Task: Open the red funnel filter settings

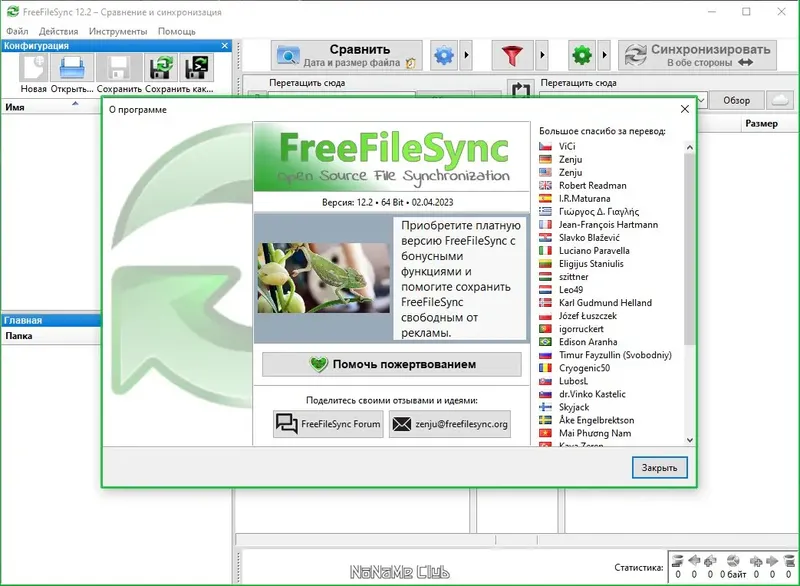Action: (x=512, y=55)
